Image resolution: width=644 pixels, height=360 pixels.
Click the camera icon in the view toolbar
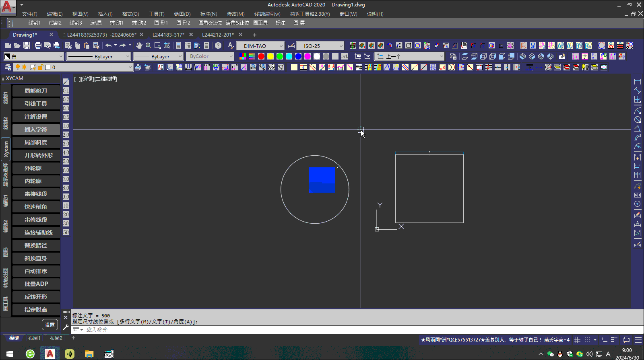(562, 56)
